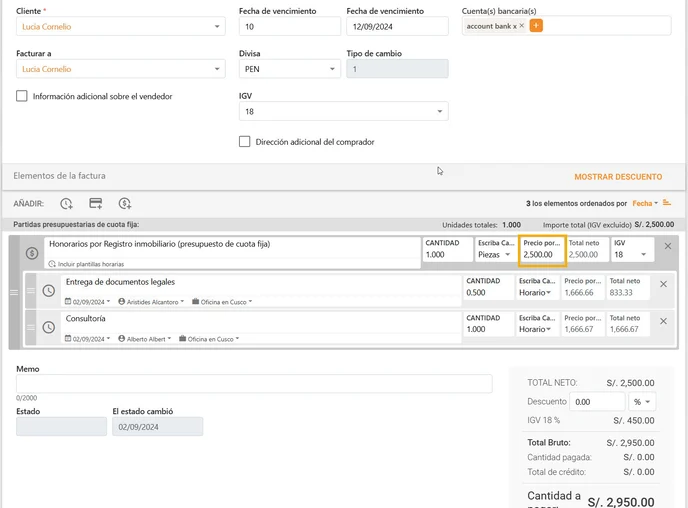688x508 pixels.
Task: Click IGV 18 % amount S/. 450.00
Action: point(634,420)
